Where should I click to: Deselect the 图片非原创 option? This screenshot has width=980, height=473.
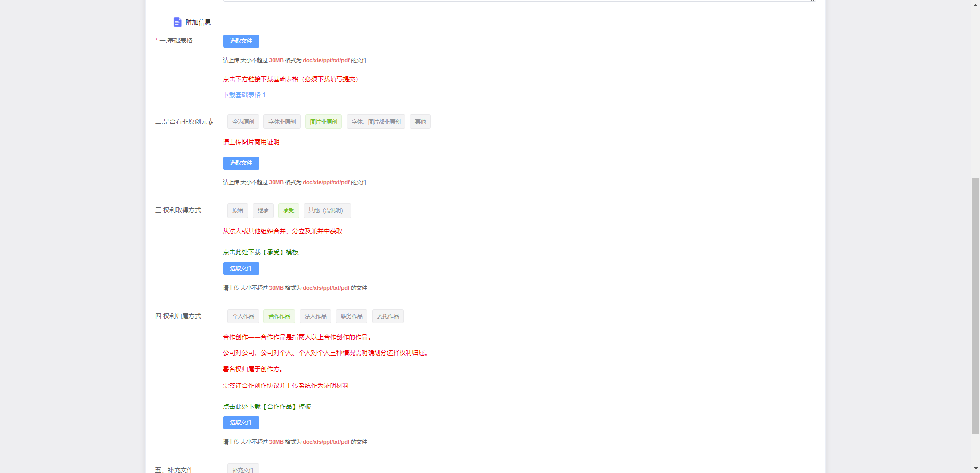pos(323,122)
